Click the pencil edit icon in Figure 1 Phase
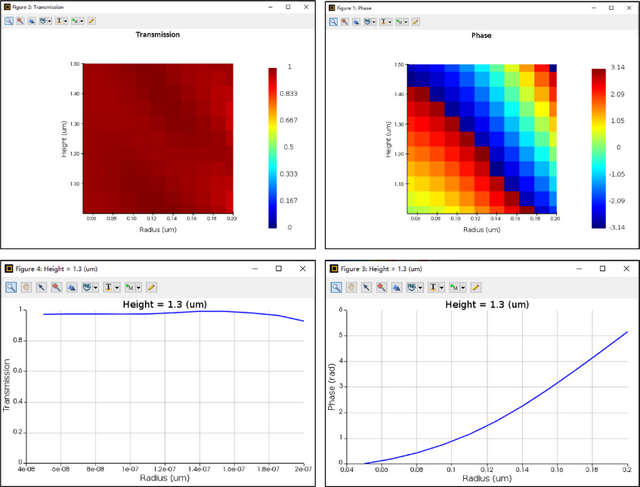Screen dimensions: 640x487 tap(416, 20)
